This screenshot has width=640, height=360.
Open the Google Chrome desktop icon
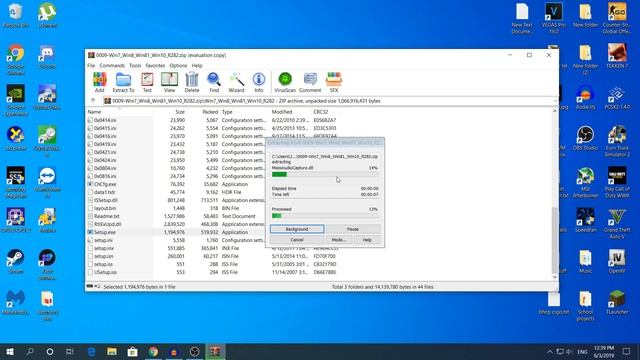(16, 60)
